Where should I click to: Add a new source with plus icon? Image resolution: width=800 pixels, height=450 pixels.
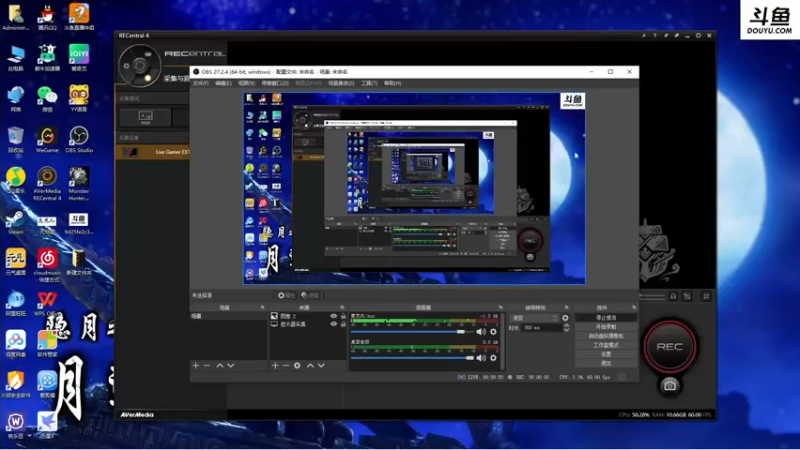(275, 365)
